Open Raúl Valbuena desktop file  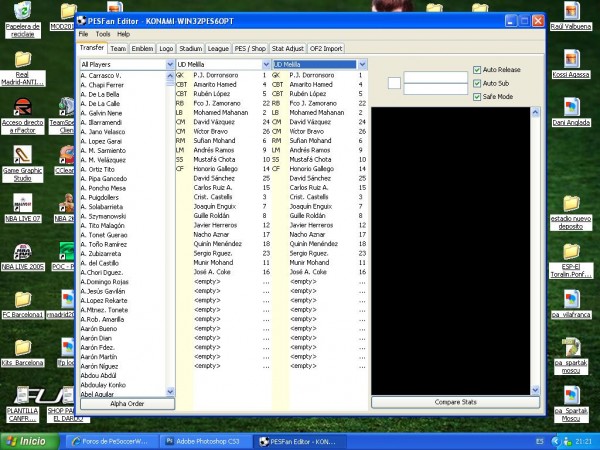(x=571, y=16)
